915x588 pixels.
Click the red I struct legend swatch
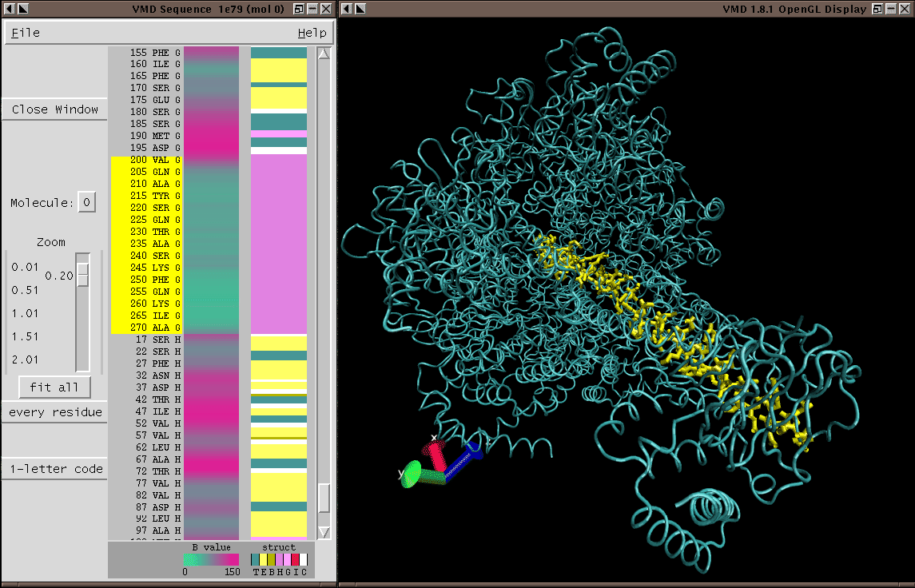point(295,559)
